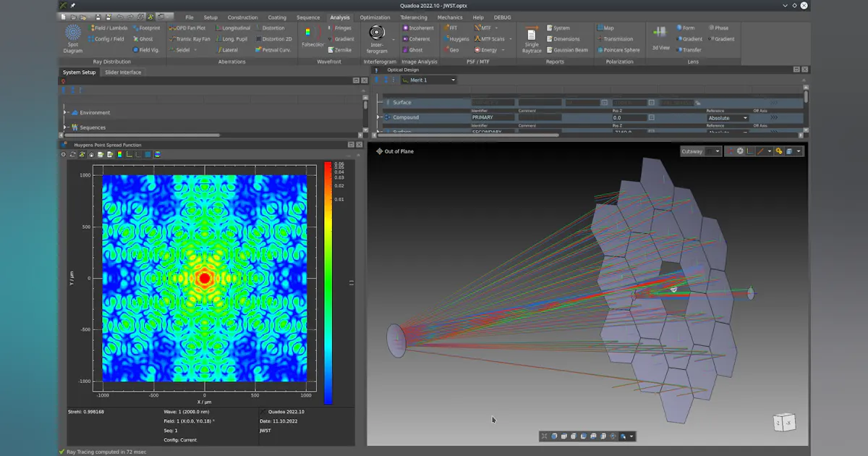
Task: Open the Lens Phase analysis
Action: pyautogui.click(x=719, y=28)
